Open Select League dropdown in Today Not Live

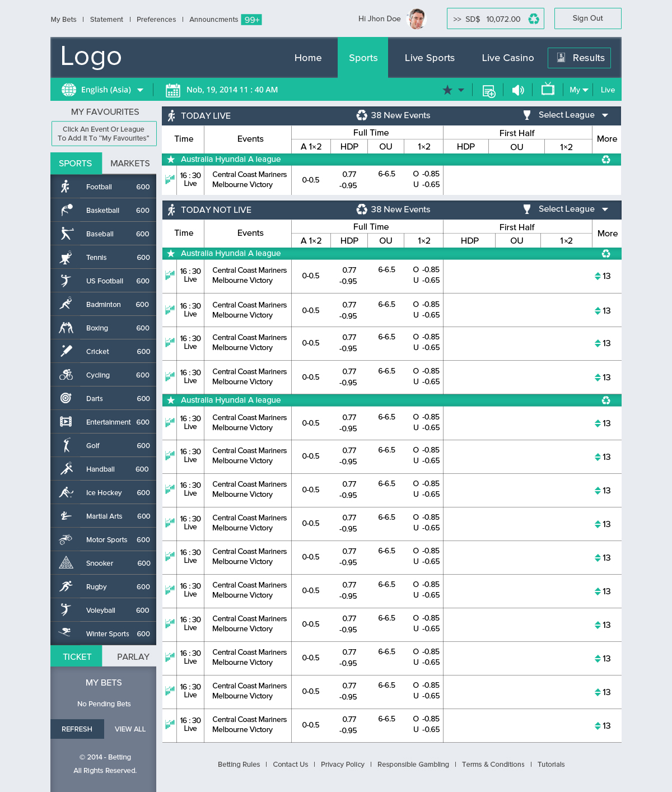coord(573,209)
